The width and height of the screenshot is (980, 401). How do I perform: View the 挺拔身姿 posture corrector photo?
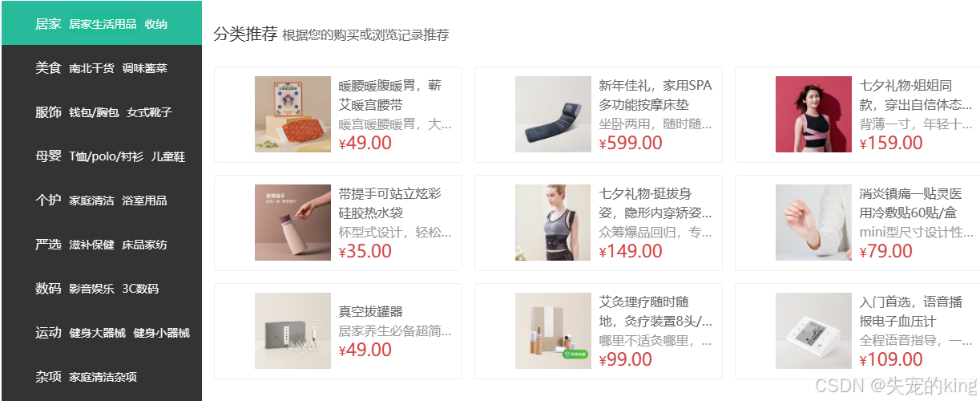pyautogui.click(x=553, y=222)
